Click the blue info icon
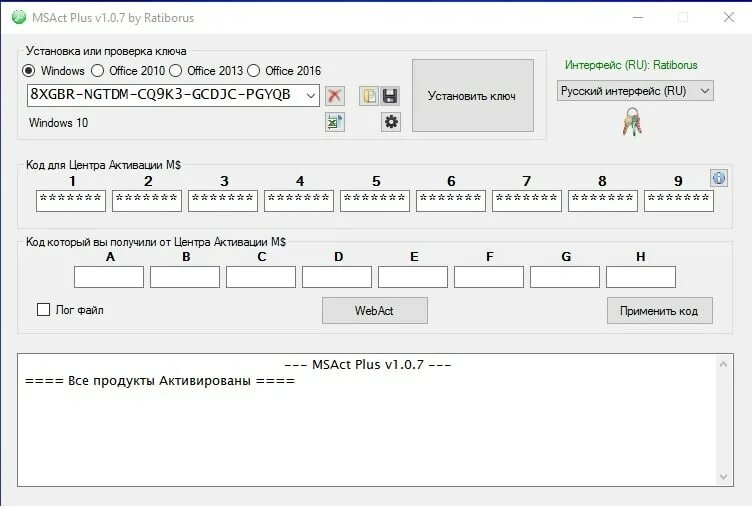The image size is (752, 508). [x=718, y=178]
